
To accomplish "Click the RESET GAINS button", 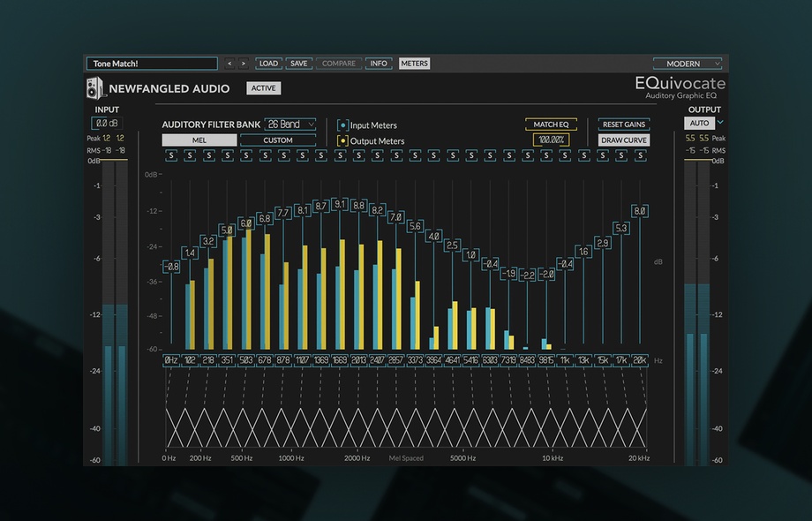I will tap(624, 125).
